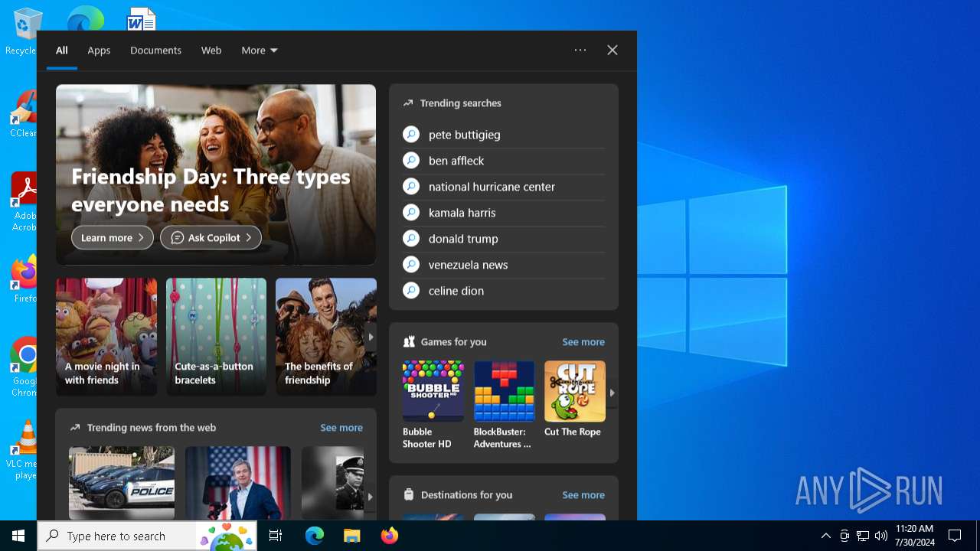The image size is (980, 551).
Task: Advance trending news carousel arrow
Action: pyautogui.click(x=371, y=497)
